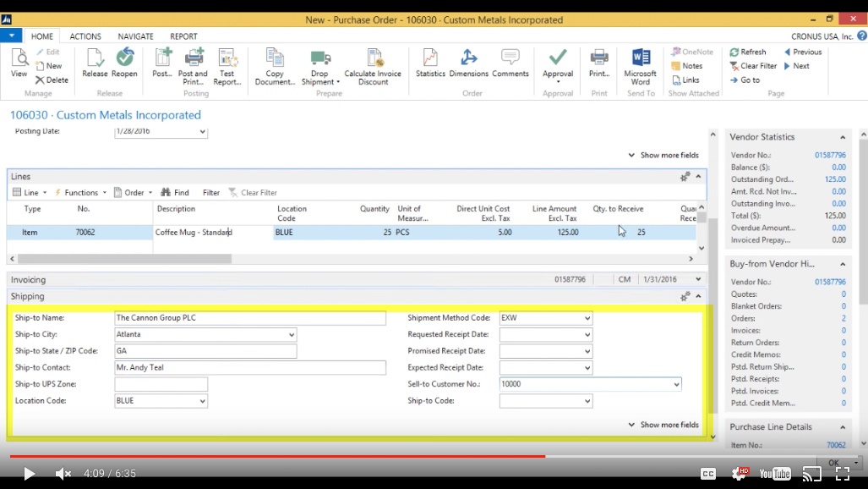Click the Lines horizontal scrollbar
868x489 pixels.
pyautogui.click(x=124, y=259)
